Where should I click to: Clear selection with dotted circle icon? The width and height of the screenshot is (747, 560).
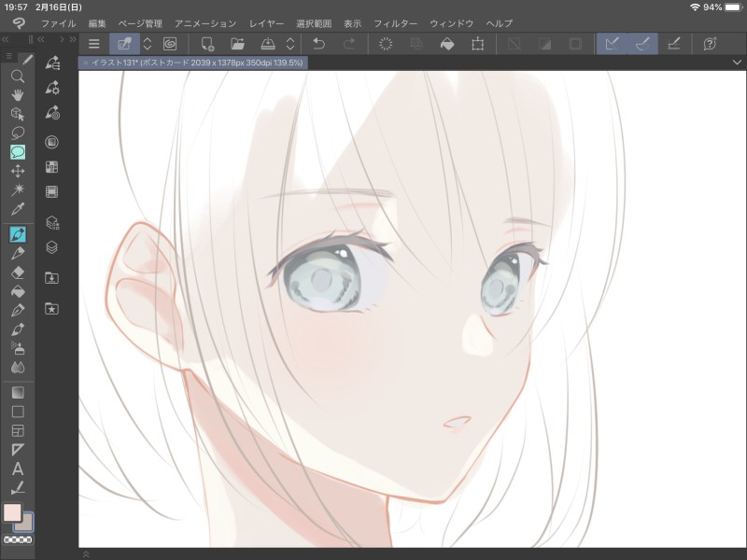[386, 44]
